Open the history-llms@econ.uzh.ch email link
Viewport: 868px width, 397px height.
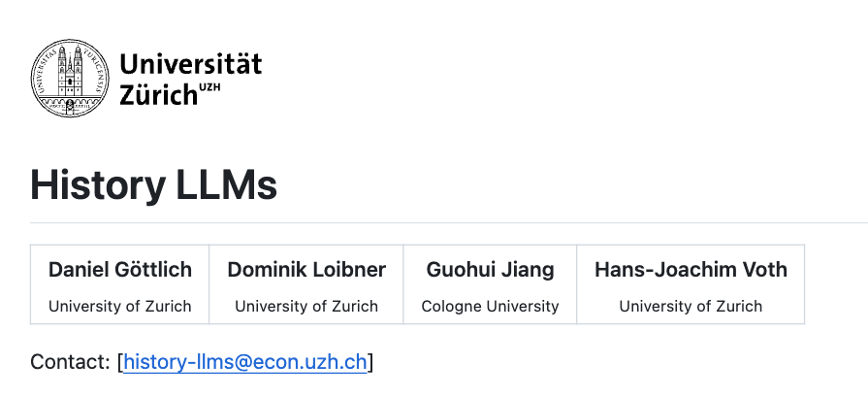pyautogui.click(x=245, y=362)
